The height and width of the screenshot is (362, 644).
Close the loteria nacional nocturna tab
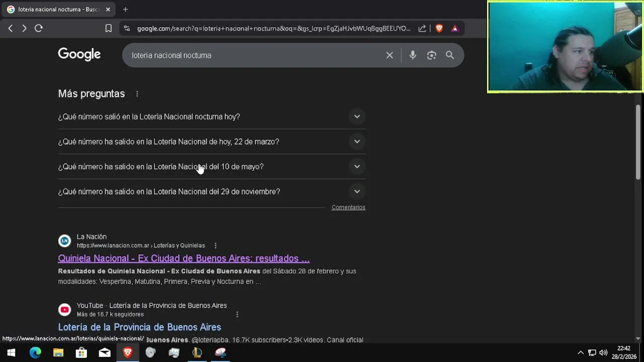(x=108, y=10)
